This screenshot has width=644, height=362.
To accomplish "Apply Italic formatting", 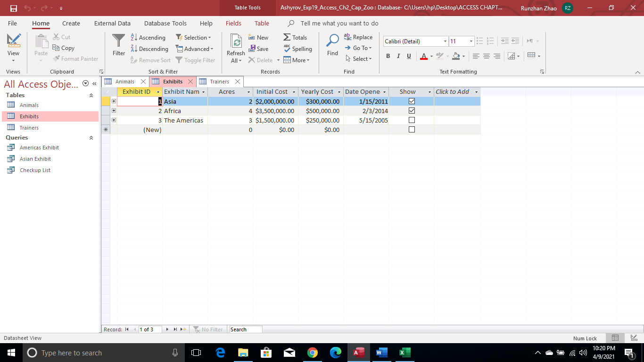I will pos(398,56).
